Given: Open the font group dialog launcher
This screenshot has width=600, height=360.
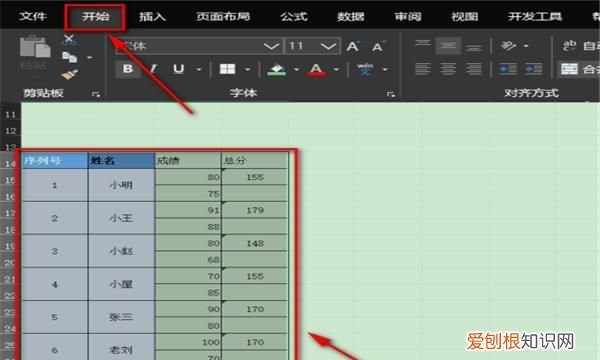Looking at the screenshot, I should [x=390, y=94].
